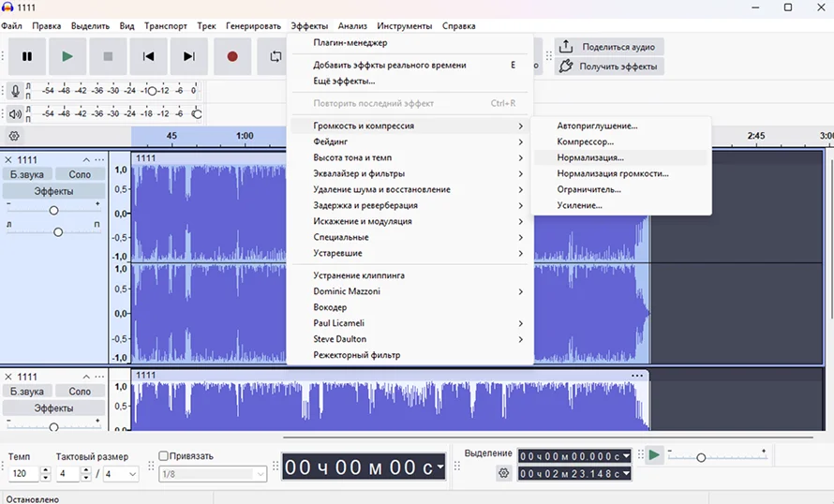Open the Анализ menu
This screenshot has width=834, height=504.
coord(352,26)
